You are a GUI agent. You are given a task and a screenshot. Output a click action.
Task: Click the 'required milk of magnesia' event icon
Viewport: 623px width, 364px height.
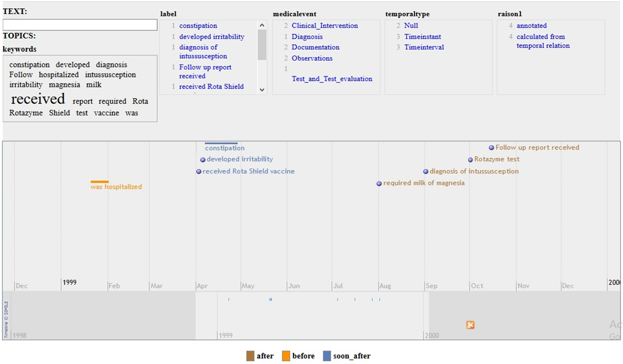[378, 182]
